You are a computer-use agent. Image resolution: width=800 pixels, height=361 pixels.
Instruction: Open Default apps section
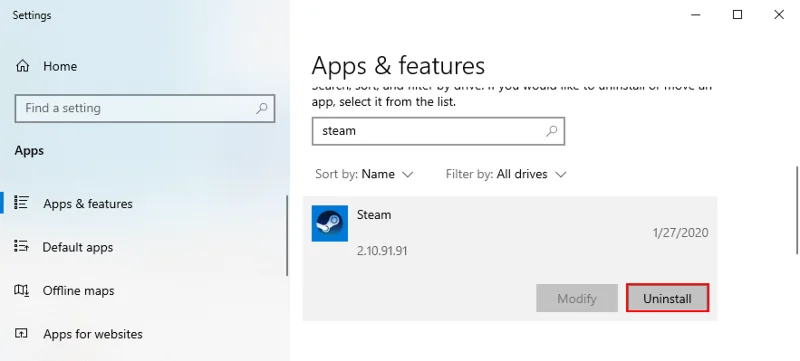pos(78,247)
